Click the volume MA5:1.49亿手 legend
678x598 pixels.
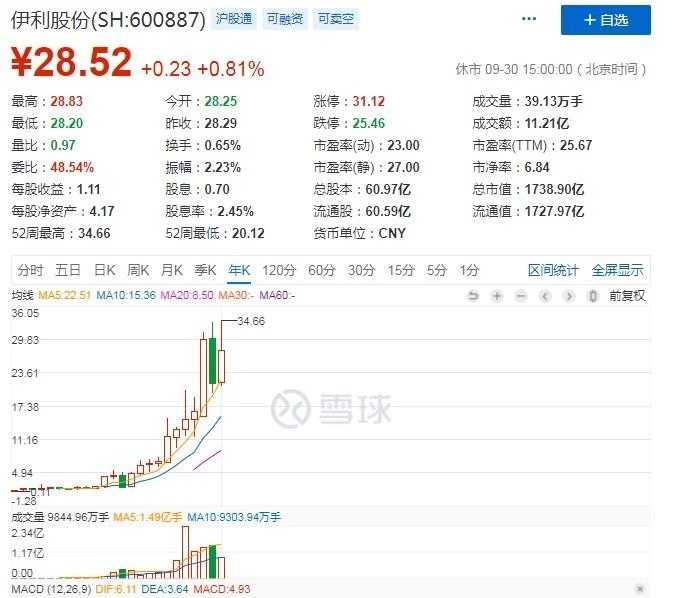147,517
